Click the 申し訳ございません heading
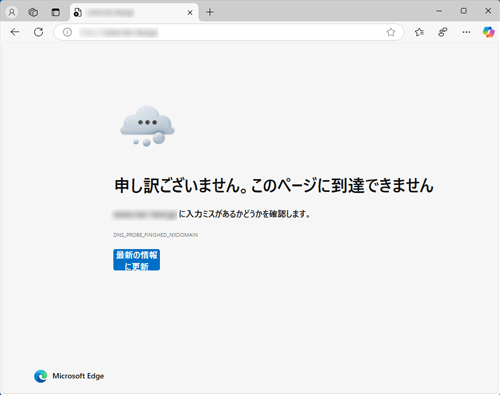The height and width of the screenshot is (395, 500). point(274,185)
